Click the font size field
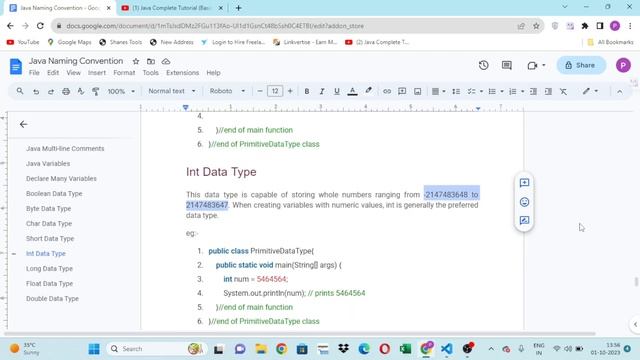Screen dimensions: 640x360 point(275,91)
